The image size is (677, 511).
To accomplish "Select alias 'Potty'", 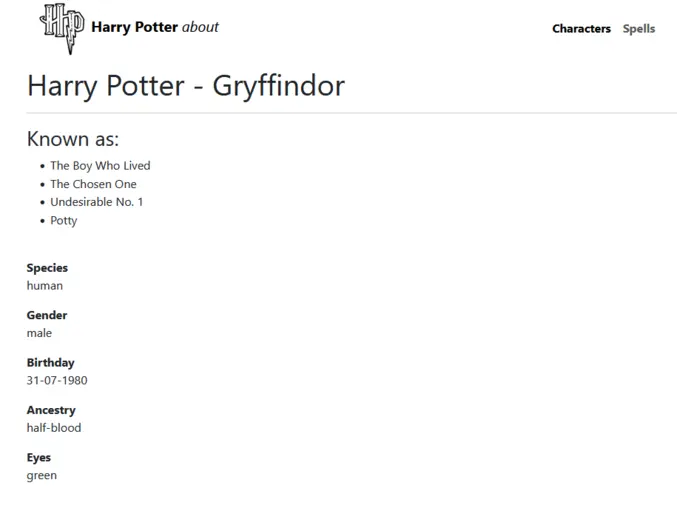I will point(63,221).
